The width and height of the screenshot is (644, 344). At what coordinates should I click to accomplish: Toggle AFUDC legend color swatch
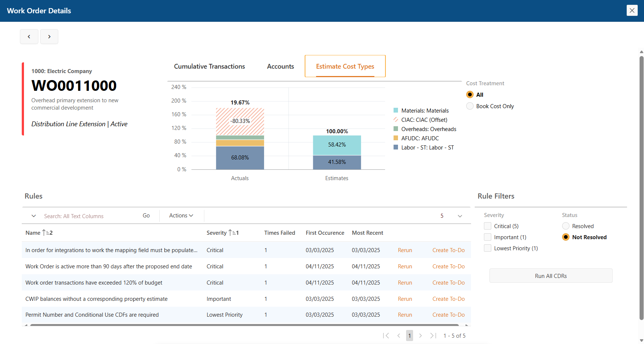[x=396, y=138]
